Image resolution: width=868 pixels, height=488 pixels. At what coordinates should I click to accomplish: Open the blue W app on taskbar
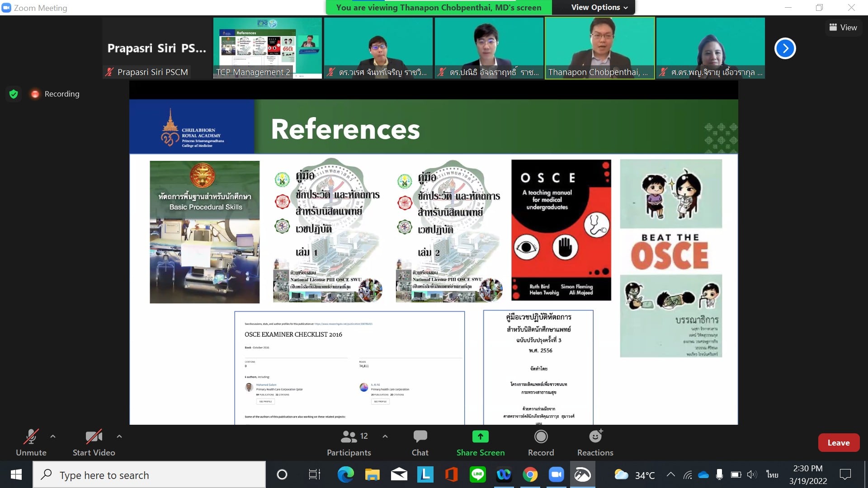click(504, 474)
